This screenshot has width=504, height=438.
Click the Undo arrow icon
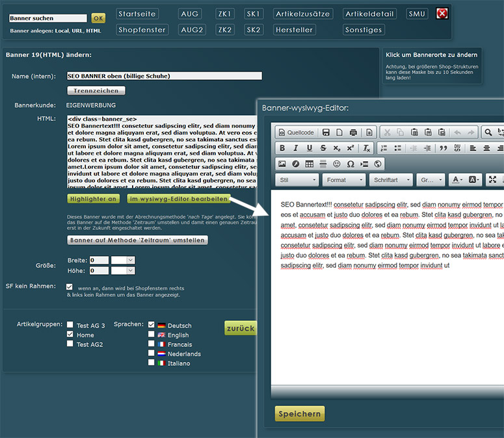tap(458, 133)
